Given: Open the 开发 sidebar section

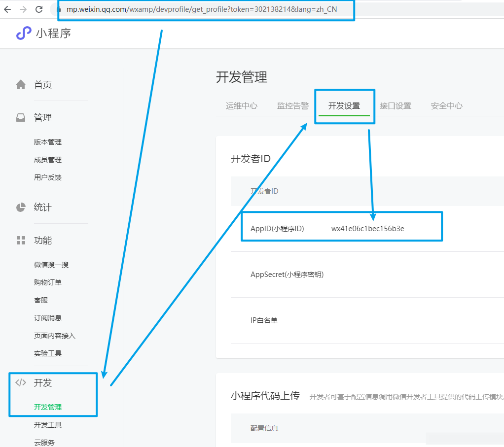Looking at the screenshot, I should [43, 383].
